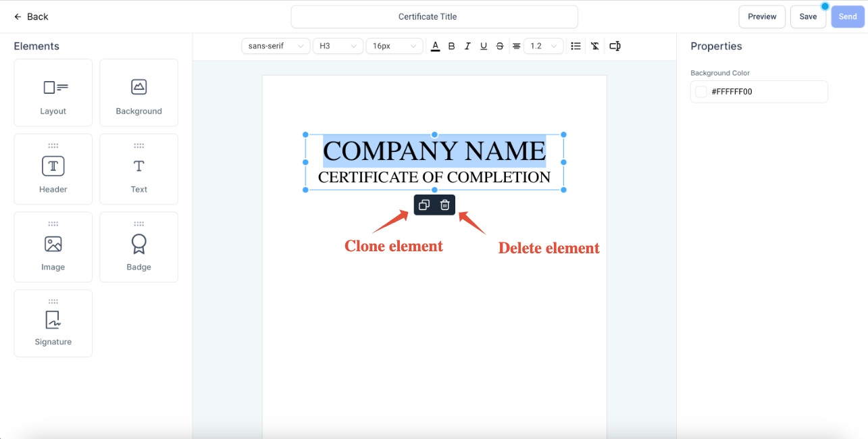This screenshot has width=868, height=439.
Task: Open the sans-serif font family dropdown
Action: coord(276,46)
